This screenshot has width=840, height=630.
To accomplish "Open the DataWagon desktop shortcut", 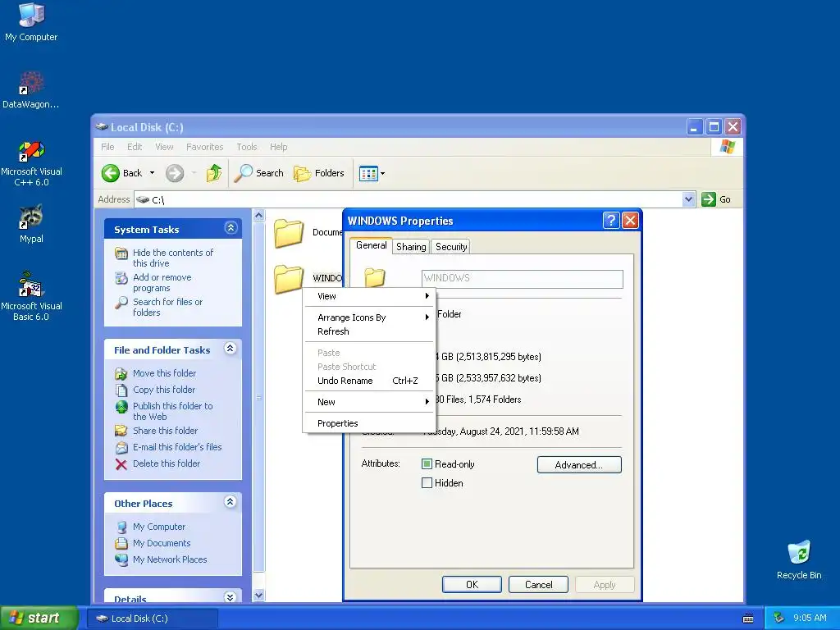I will click(x=31, y=89).
